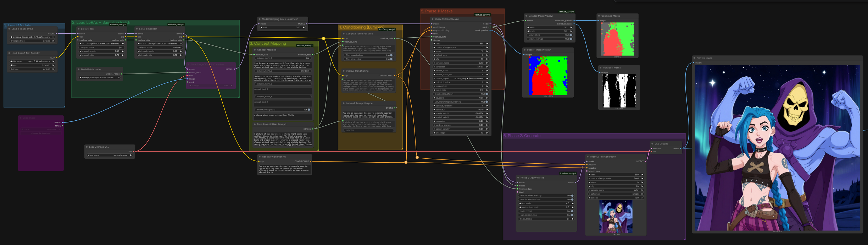868x245 pixels.
Task: Click the '3. Concept Mapping' group title
Action: (x=268, y=44)
